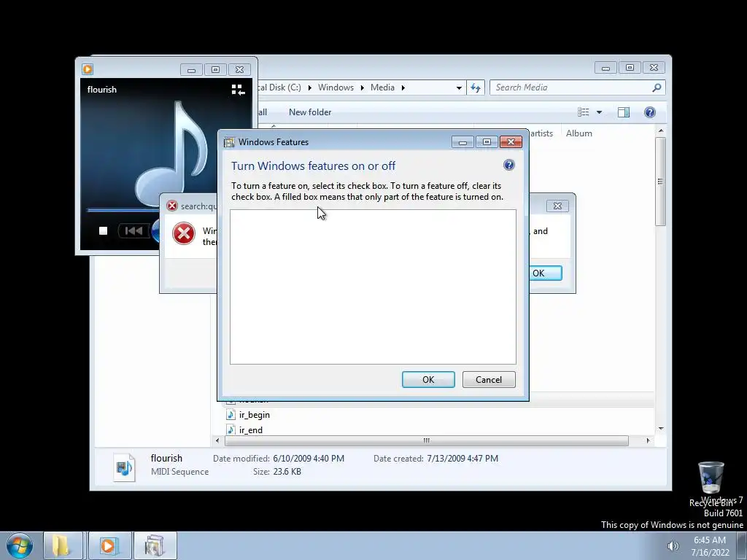Image resolution: width=747 pixels, height=560 pixels.
Task: Cancel the Windows Features dialog
Action: [x=489, y=379]
